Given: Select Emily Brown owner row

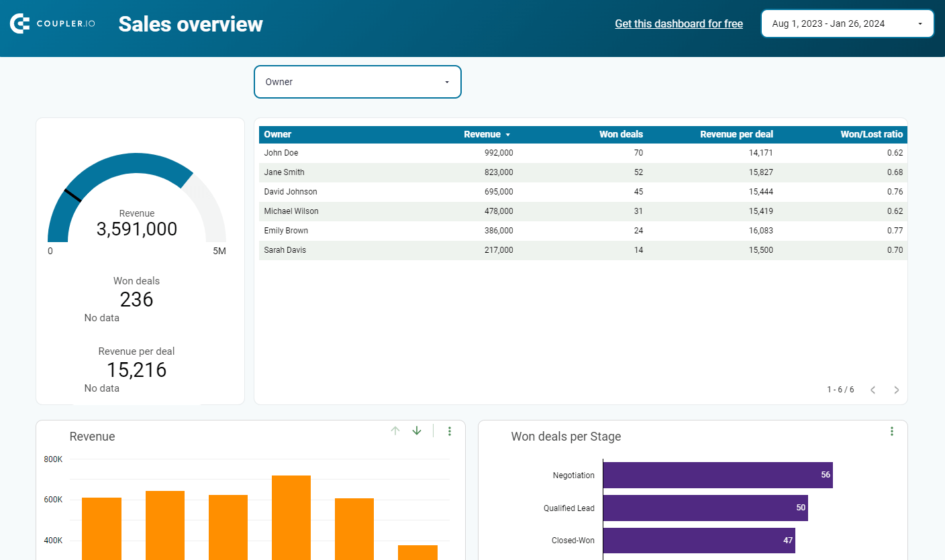Looking at the screenshot, I should [x=583, y=231].
